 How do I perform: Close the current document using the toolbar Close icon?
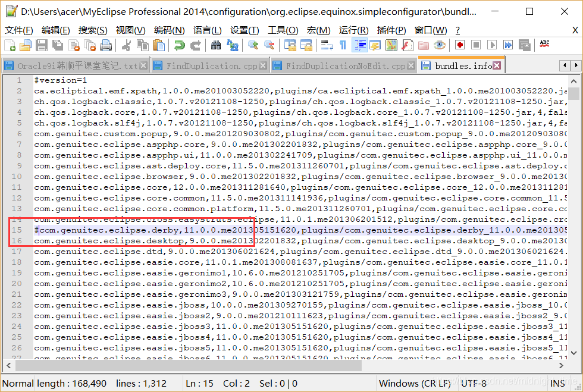click(74, 45)
